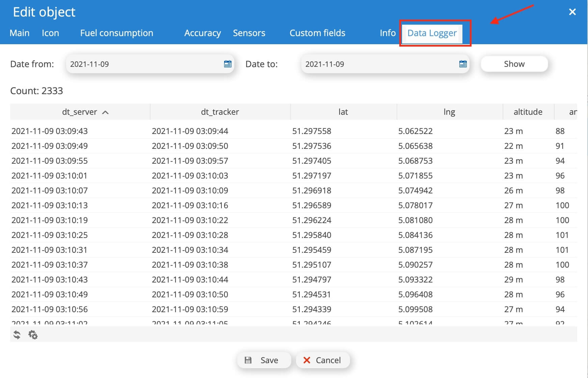Close the Edit object dialog
588x378 pixels.
point(572,12)
